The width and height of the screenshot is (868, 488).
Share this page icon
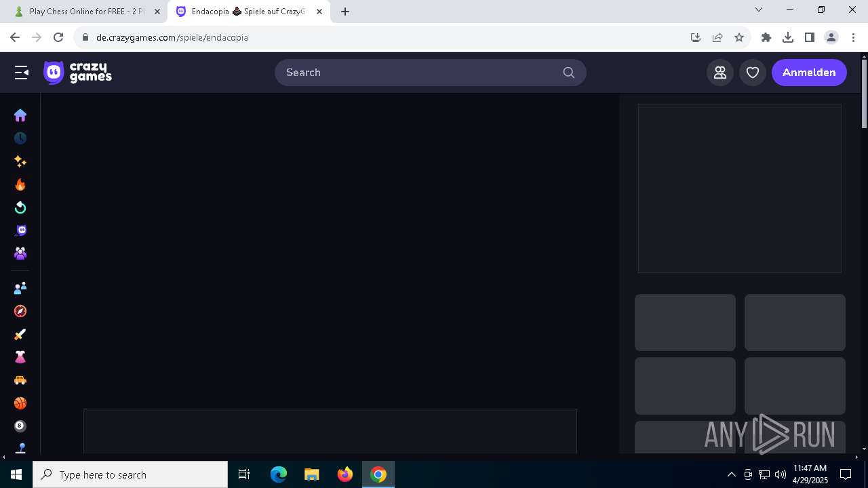[717, 37]
